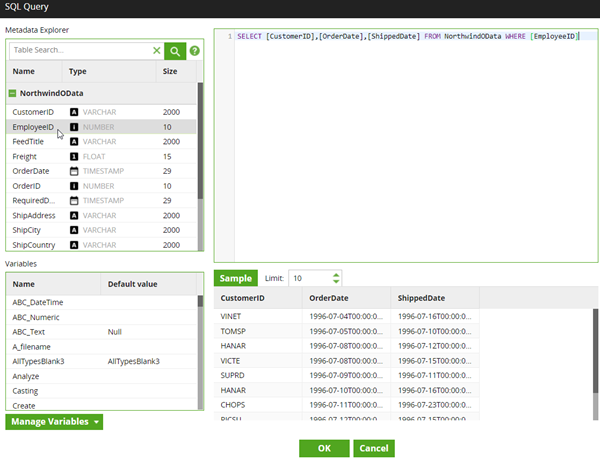Click the SUPRD result cell
600x461 pixels.
(x=258, y=375)
